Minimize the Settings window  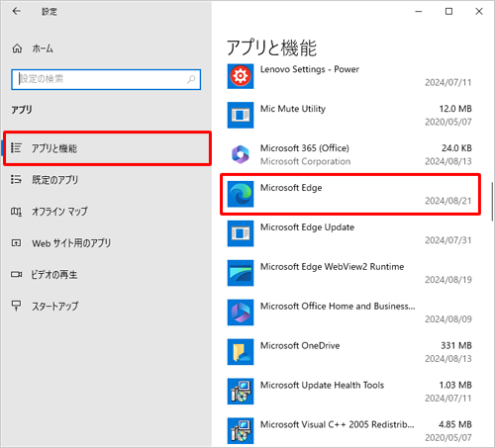419,12
